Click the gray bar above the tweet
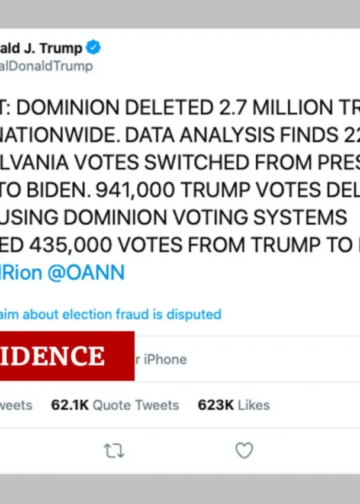The image size is (360, 504). (180, 14)
